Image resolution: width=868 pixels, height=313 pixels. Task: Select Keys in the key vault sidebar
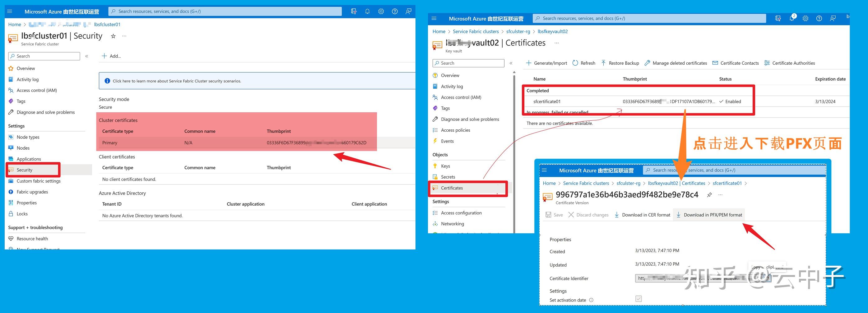pos(445,166)
